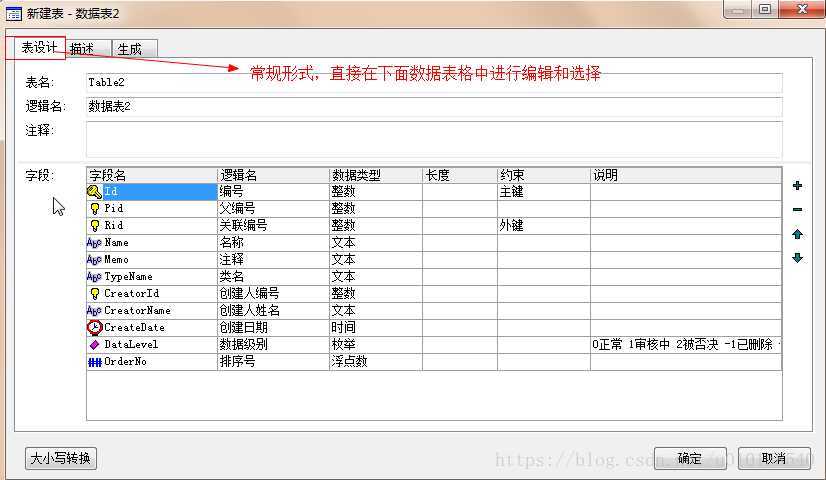Image resolution: width=826 pixels, height=480 pixels.
Task: Click the 约束 column header
Action: click(x=544, y=175)
